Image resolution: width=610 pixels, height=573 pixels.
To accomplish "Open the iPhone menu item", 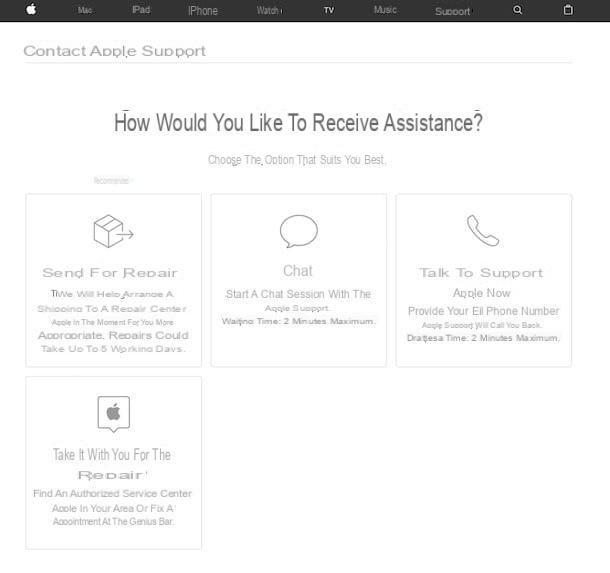I will (x=203, y=11).
